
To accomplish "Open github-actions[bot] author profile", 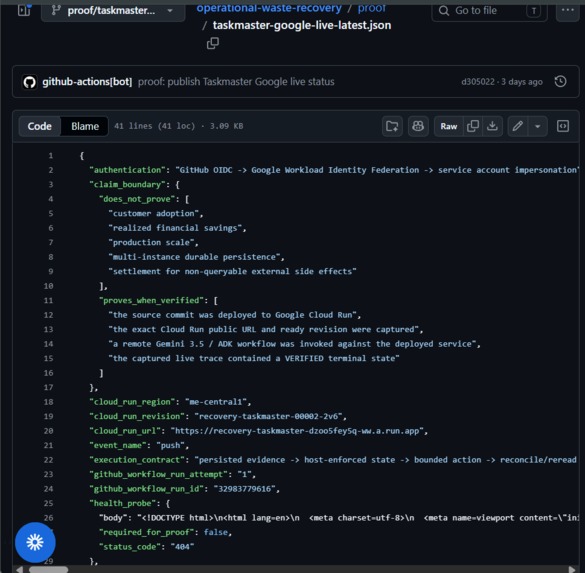I will [87, 82].
